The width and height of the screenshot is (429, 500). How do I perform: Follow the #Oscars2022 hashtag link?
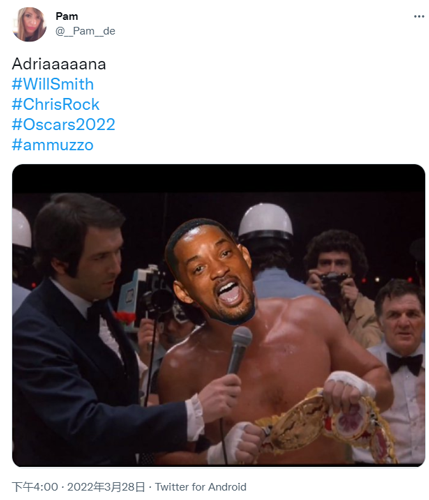[x=64, y=125]
